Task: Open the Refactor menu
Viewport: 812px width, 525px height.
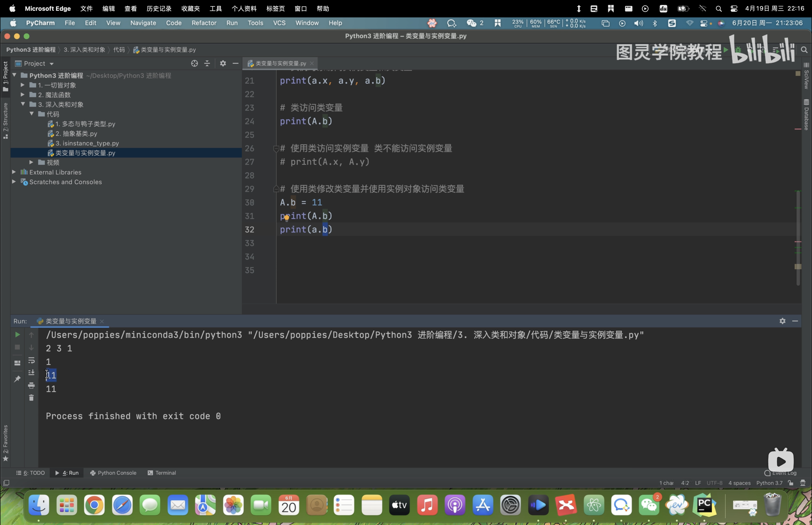Action: pos(204,23)
